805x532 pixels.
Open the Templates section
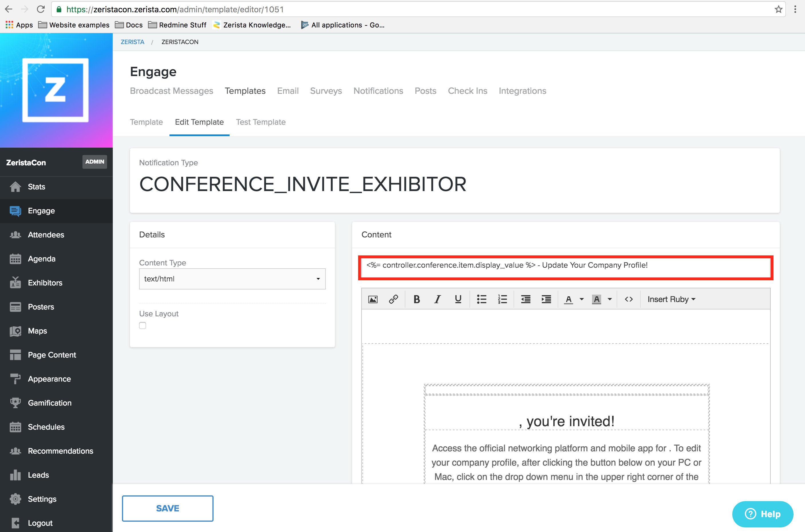pos(245,91)
